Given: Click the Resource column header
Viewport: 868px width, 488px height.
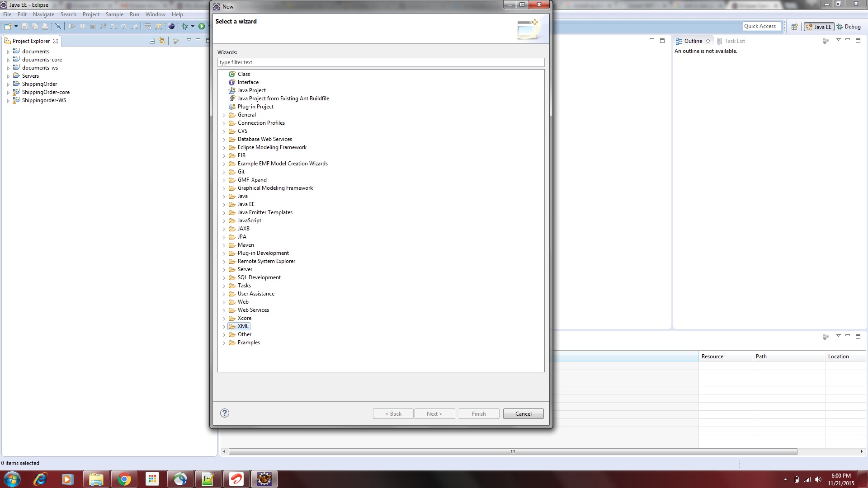Looking at the screenshot, I should pos(726,357).
